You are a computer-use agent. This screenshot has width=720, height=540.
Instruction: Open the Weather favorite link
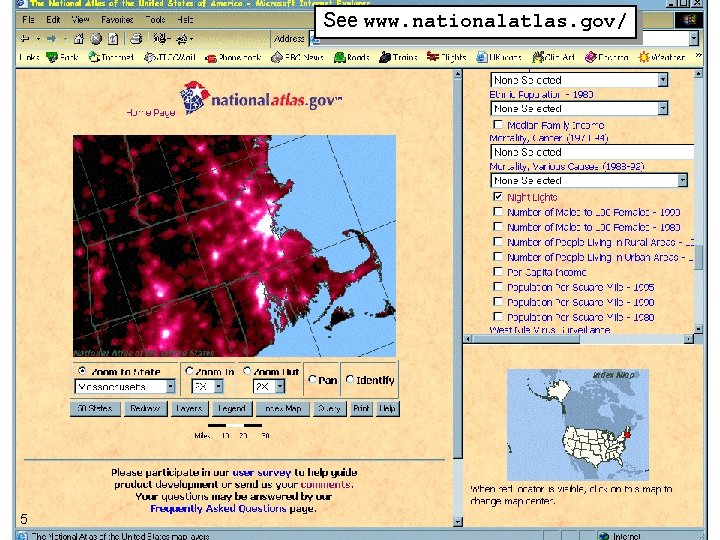662,57
